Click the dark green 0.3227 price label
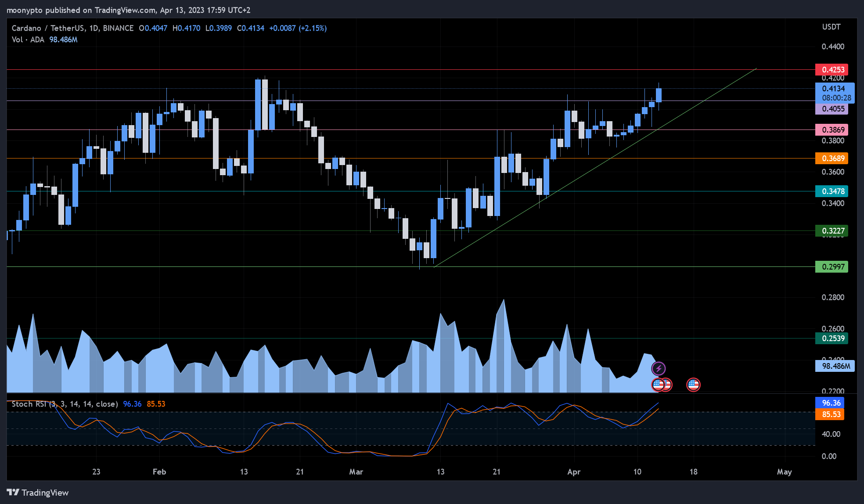 832,230
